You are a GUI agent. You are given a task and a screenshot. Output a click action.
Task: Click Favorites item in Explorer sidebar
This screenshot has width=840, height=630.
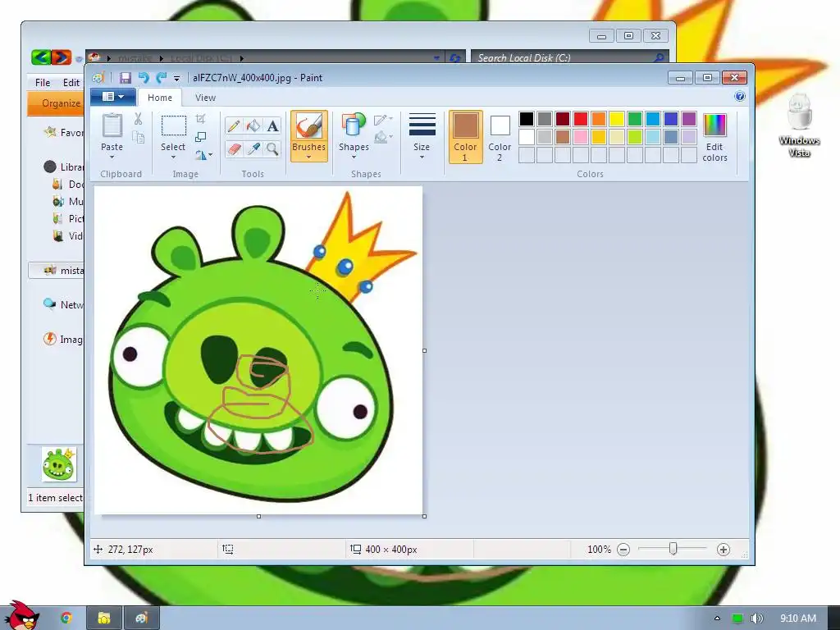(64, 132)
